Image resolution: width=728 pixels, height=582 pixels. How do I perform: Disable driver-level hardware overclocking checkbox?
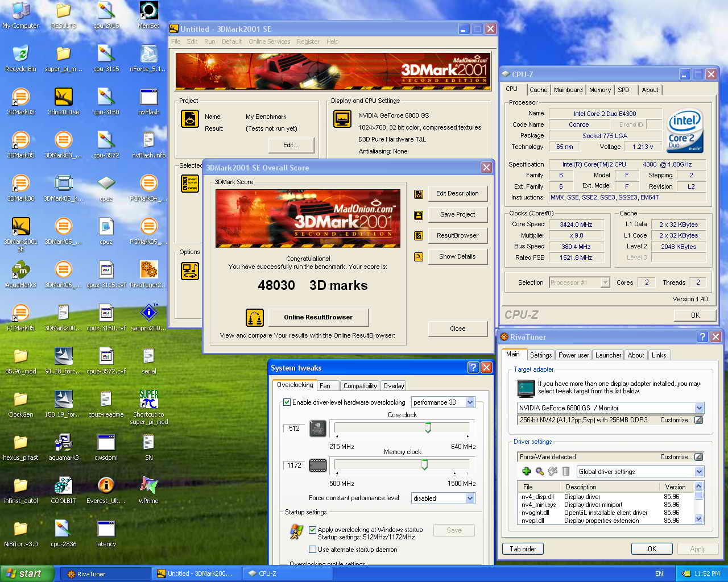[287, 402]
